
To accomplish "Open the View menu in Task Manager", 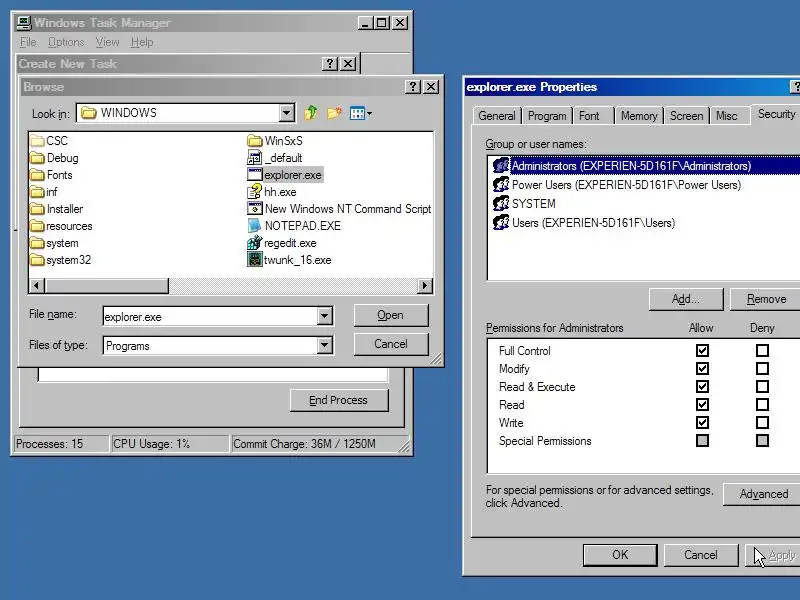I will (107, 42).
